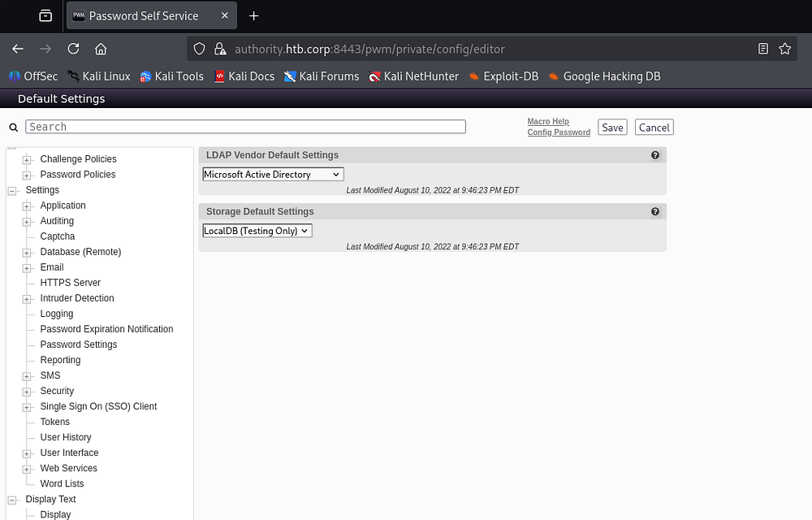This screenshot has width=812, height=520.
Task: Bookmark this page with the star icon
Action: click(784, 49)
